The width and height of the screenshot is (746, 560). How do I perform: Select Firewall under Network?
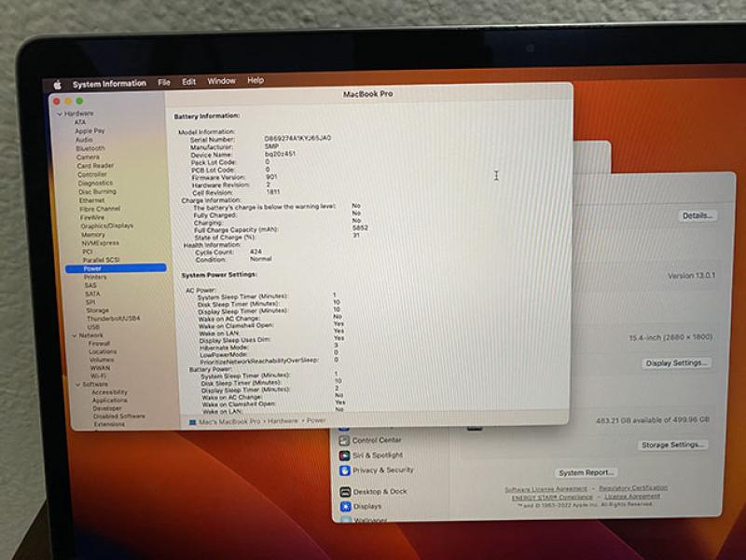click(99, 343)
